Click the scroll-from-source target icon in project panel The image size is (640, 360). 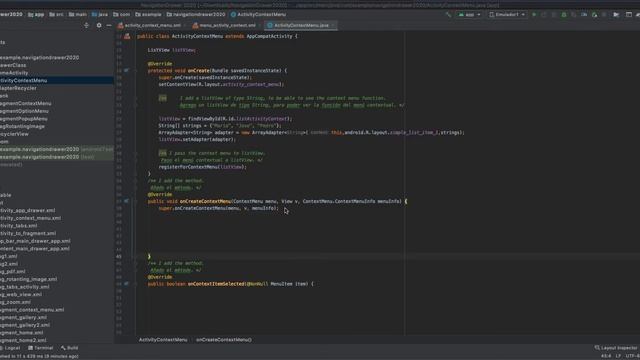coord(86,25)
